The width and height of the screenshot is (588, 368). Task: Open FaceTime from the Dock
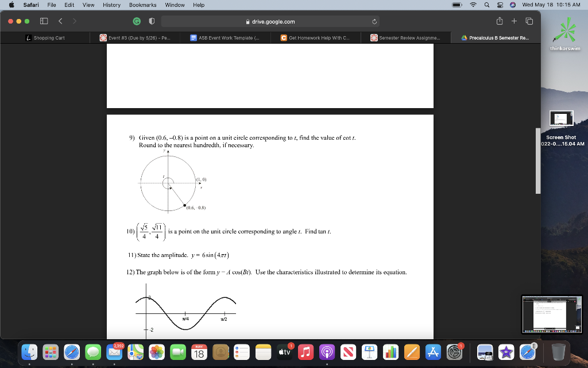[x=178, y=352]
